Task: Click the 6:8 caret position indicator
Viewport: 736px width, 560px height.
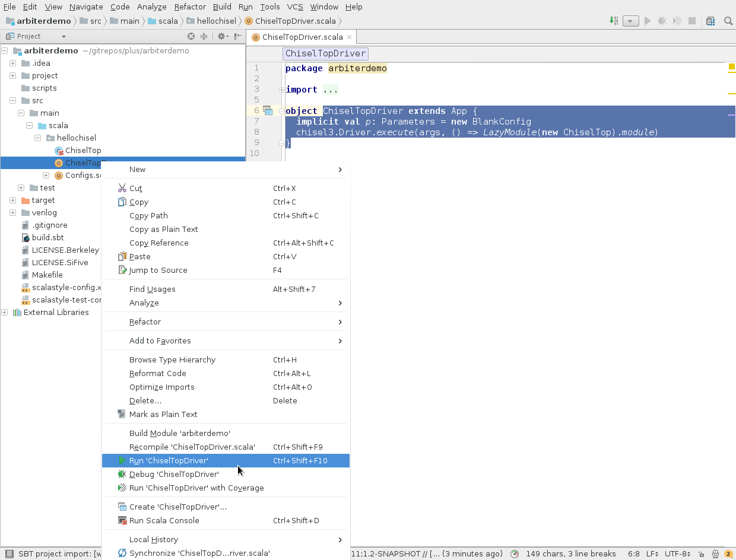Action: (x=634, y=553)
